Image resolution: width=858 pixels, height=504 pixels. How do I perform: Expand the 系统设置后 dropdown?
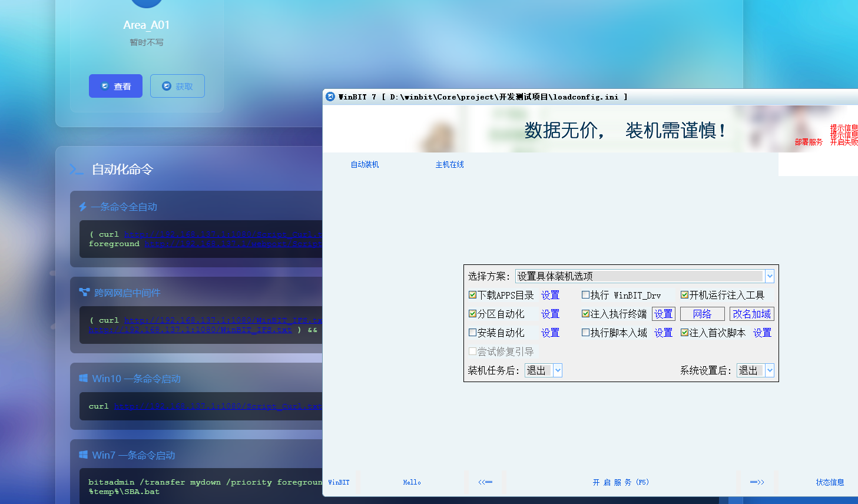pyautogui.click(x=770, y=370)
